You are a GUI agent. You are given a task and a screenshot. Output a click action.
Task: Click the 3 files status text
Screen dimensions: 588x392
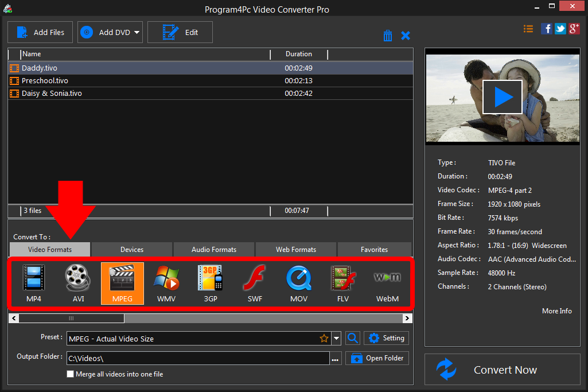point(33,211)
